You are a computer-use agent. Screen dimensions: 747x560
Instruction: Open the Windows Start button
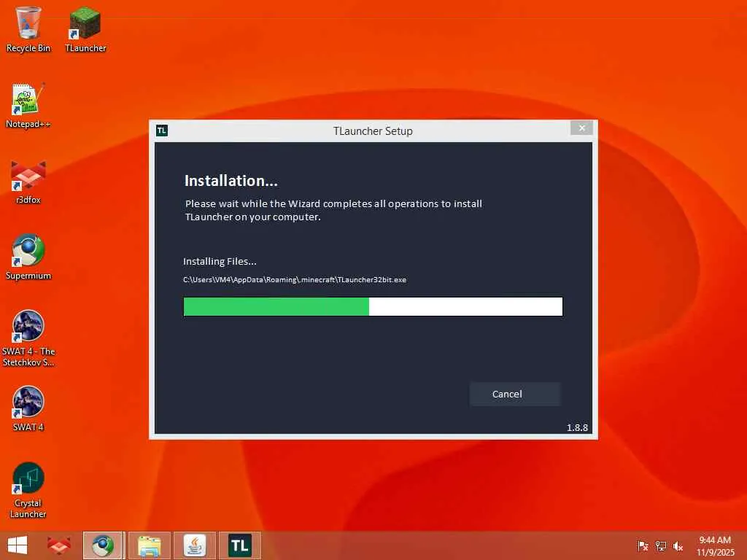18,545
